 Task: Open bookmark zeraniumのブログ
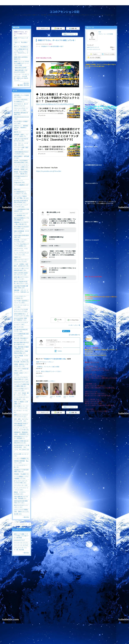[19, 540]
